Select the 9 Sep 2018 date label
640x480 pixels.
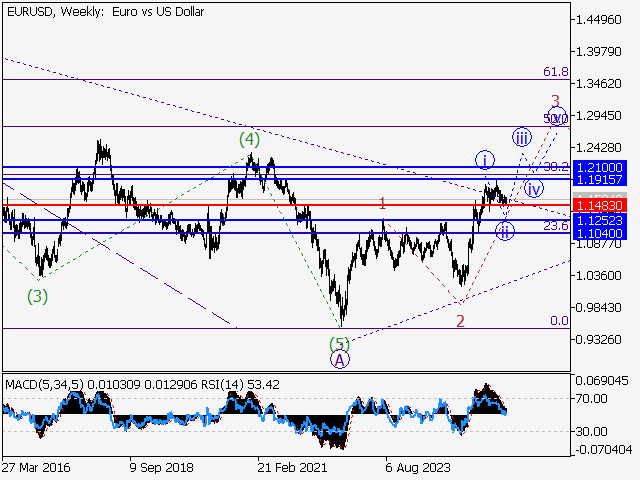161,466
